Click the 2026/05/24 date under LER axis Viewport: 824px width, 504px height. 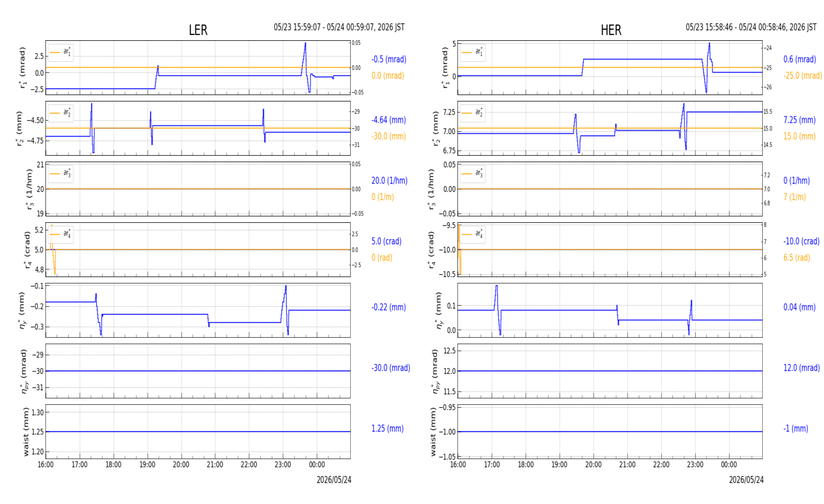[334, 480]
